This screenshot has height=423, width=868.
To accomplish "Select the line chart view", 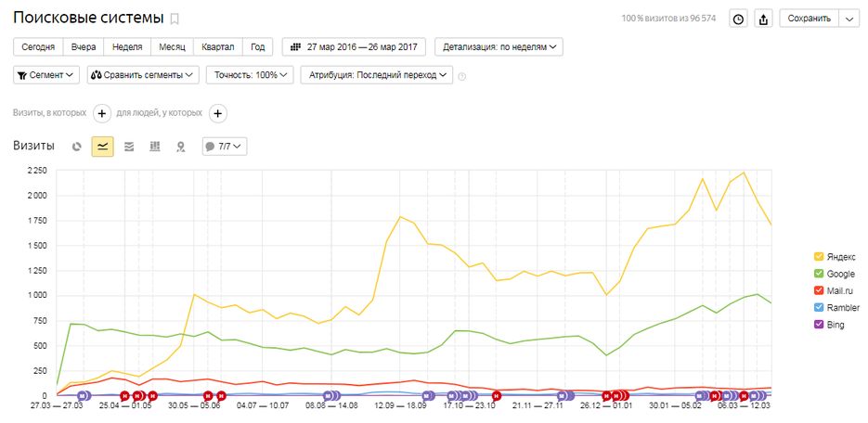I will pos(103,147).
